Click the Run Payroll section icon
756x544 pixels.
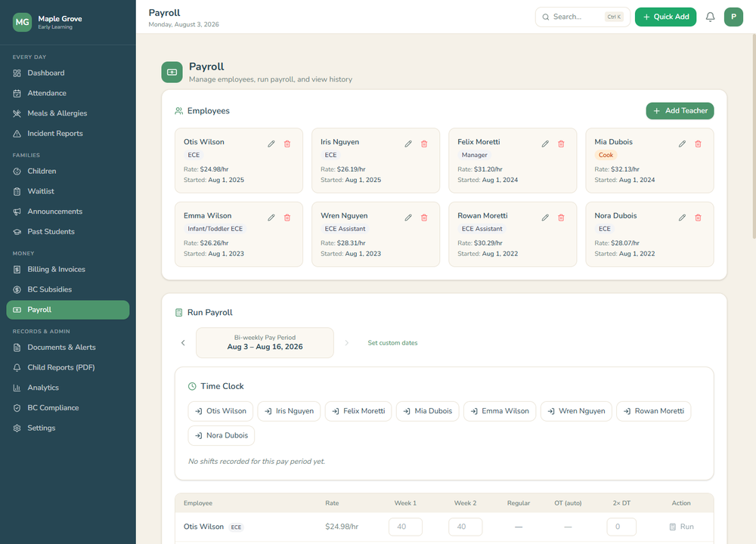coord(179,313)
